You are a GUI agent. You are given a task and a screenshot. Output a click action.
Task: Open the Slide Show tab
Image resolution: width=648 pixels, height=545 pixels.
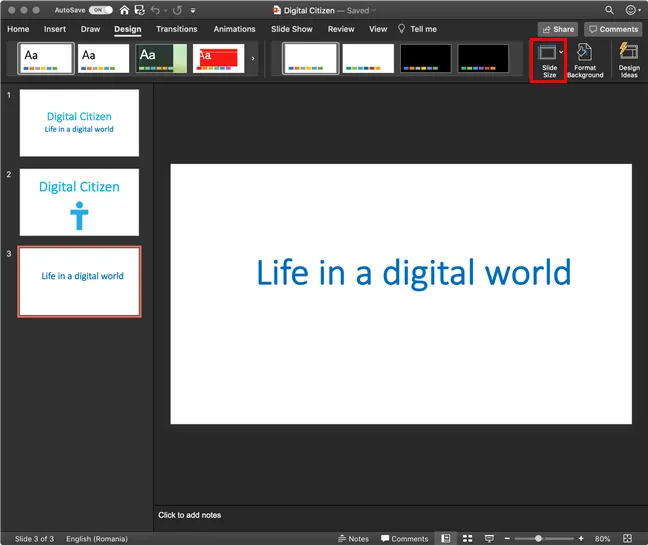click(x=292, y=29)
